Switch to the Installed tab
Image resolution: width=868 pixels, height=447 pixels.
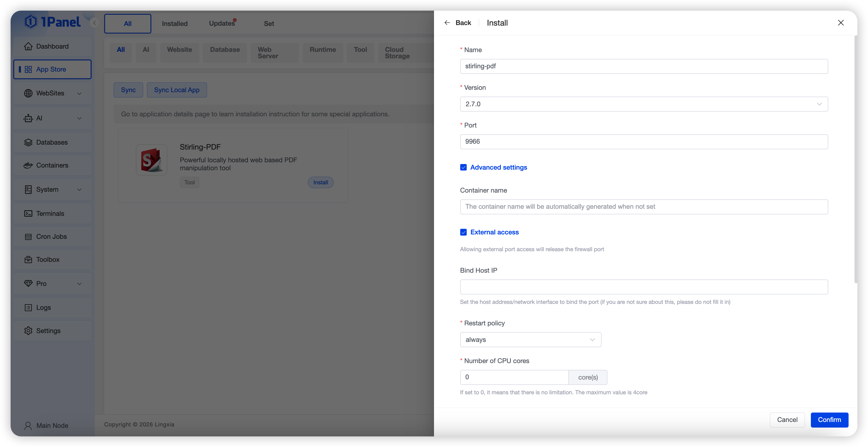[x=175, y=24]
